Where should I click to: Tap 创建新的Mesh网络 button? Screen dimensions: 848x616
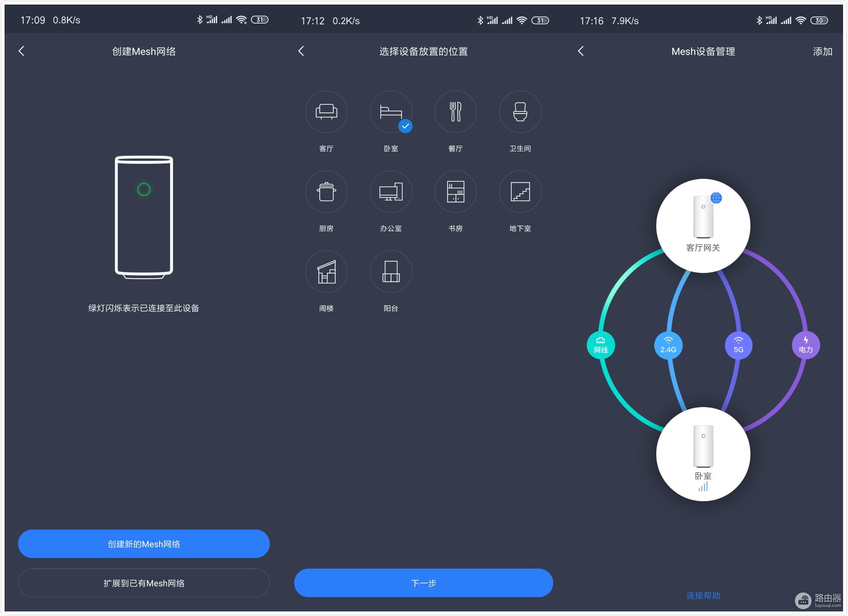tap(144, 544)
